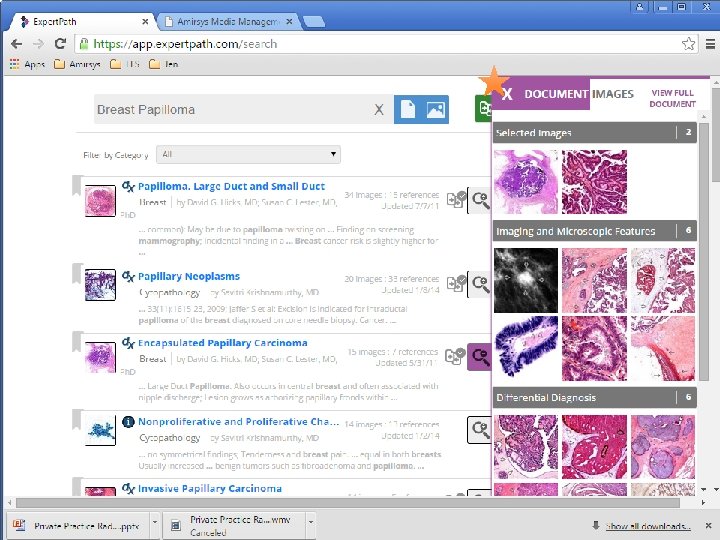Viewport: 720px width, 540px height.
Task: Click the horizontal page scrollbar
Action: [348, 503]
